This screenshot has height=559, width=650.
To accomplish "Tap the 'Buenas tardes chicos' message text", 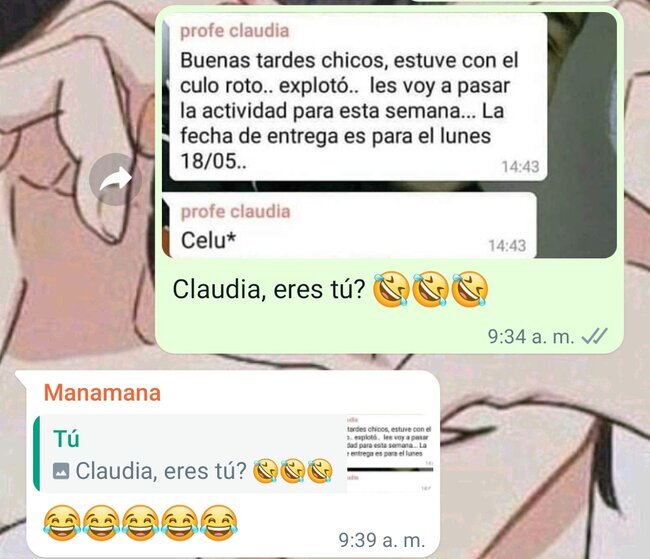I will pyautogui.click(x=349, y=111).
